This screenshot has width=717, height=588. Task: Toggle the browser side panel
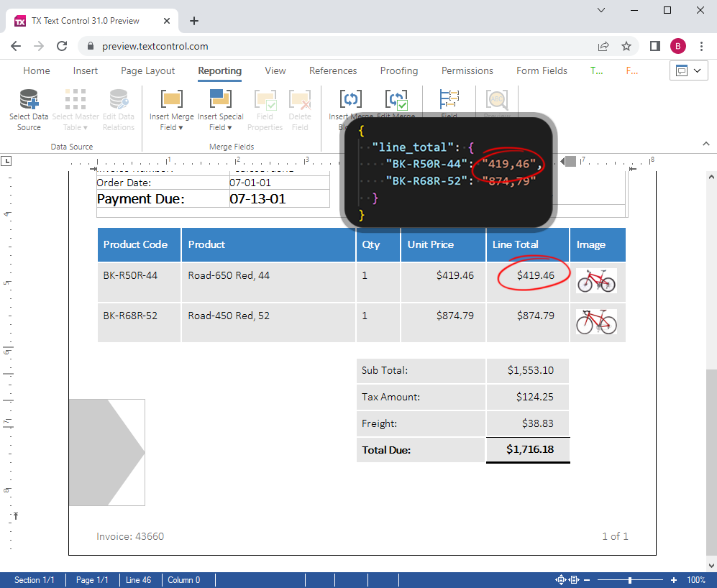point(654,46)
